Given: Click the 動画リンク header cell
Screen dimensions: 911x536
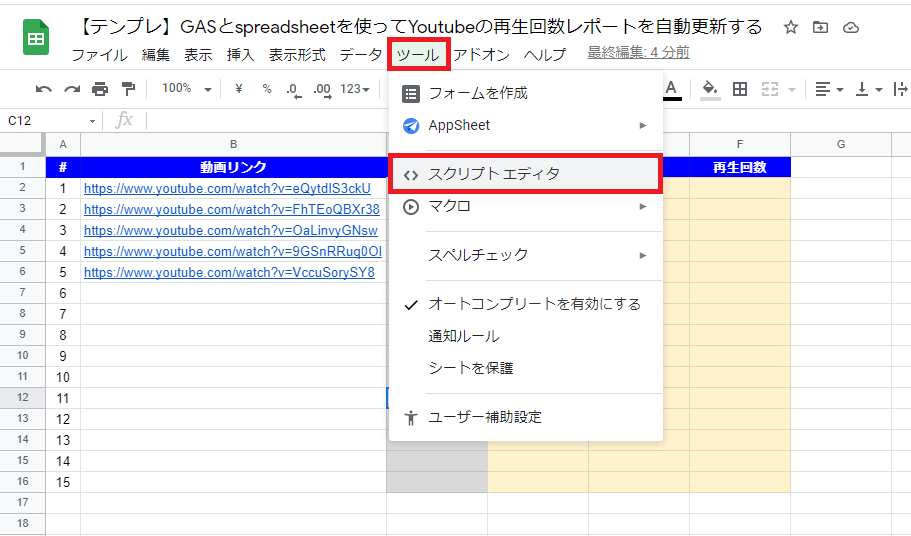Looking at the screenshot, I should [x=234, y=167].
